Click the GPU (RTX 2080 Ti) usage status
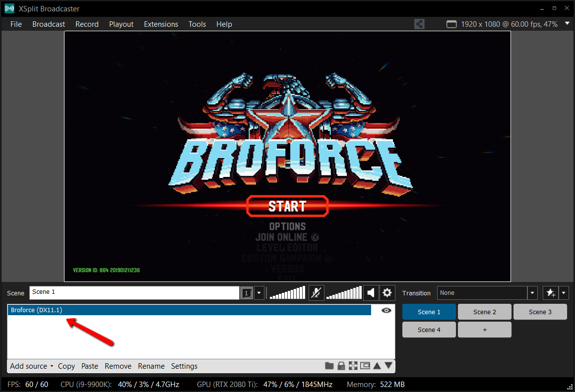This screenshot has width=575, height=392. click(265, 384)
